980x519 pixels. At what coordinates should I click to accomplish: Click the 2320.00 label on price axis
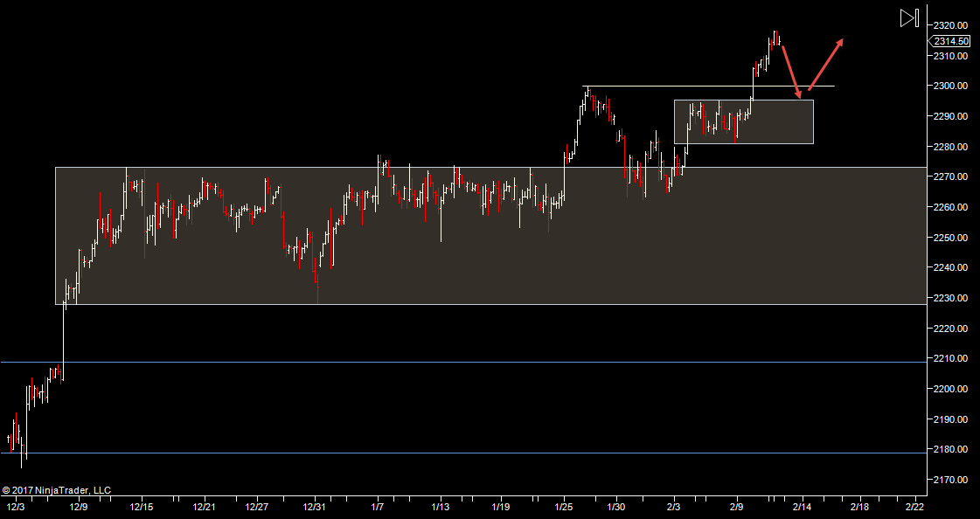coord(950,25)
